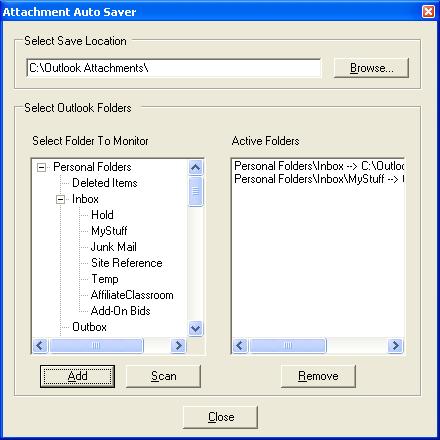Close the Attachment Auto Saver window
The image size is (440, 440).
coord(428,12)
